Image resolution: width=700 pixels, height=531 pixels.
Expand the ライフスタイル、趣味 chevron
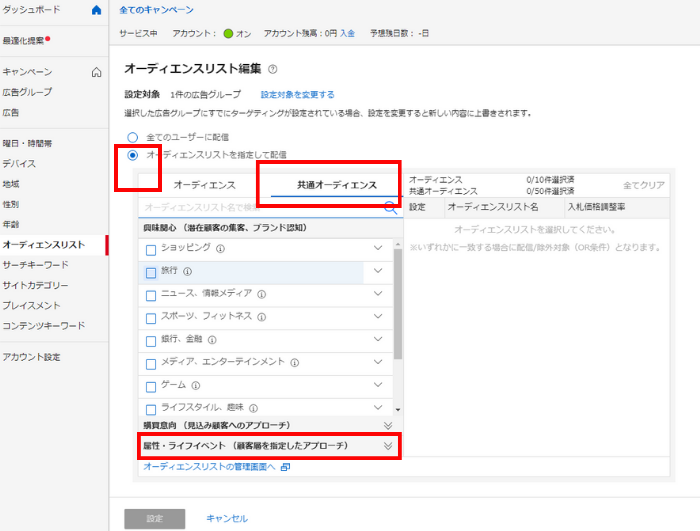(x=378, y=407)
